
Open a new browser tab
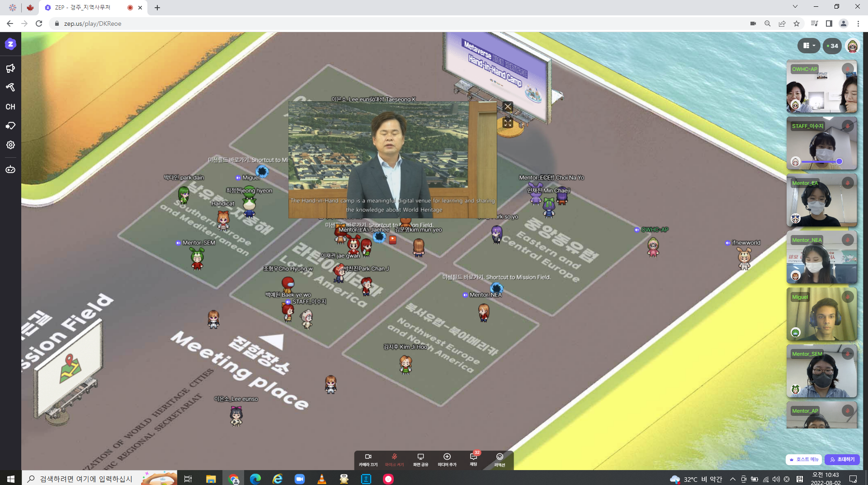tap(157, 8)
